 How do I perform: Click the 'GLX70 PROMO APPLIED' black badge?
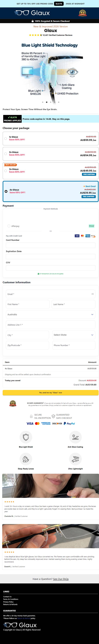coord(12,119)
